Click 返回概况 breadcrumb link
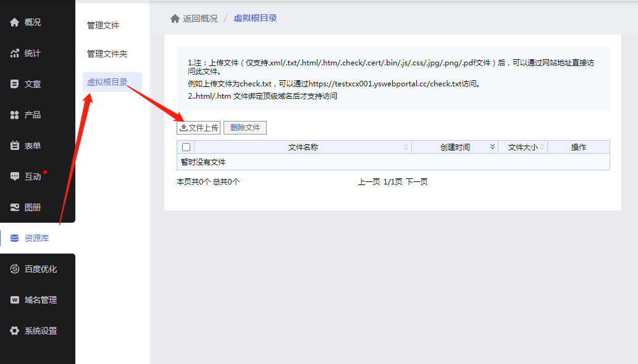 [x=200, y=19]
